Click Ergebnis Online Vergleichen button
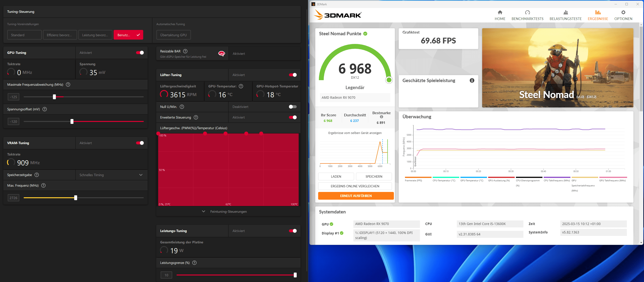The width and height of the screenshot is (644, 282). (x=355, y=186)
